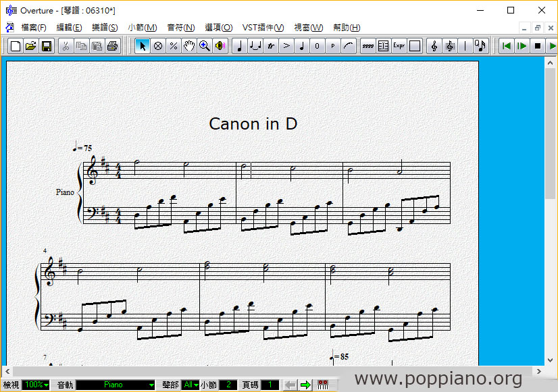Viewport: 558px width, 392px height.
Task: Open the 樂譜(S) menu
Action: click(105, 28)
